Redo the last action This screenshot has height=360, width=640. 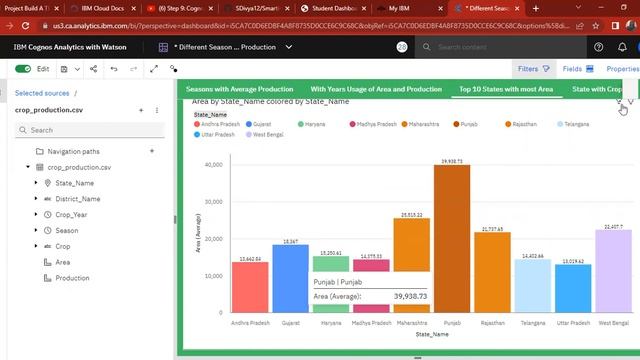pos(133,69)
